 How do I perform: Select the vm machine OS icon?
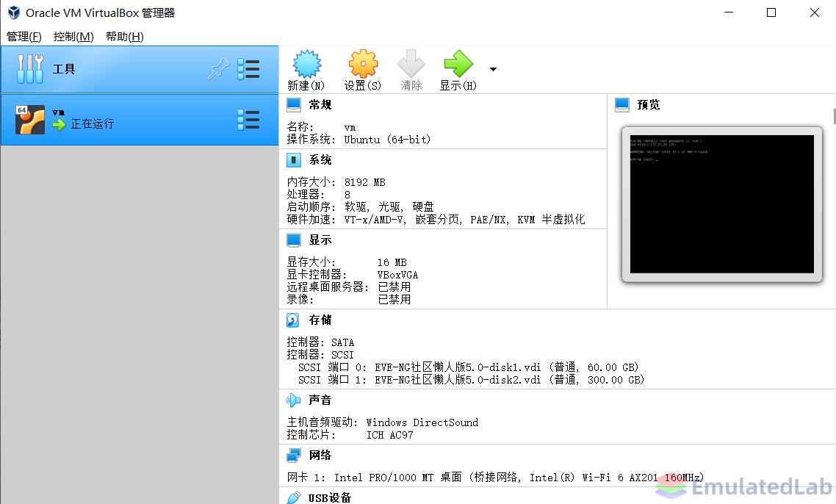pyautogui.click(x=30, y=120)
